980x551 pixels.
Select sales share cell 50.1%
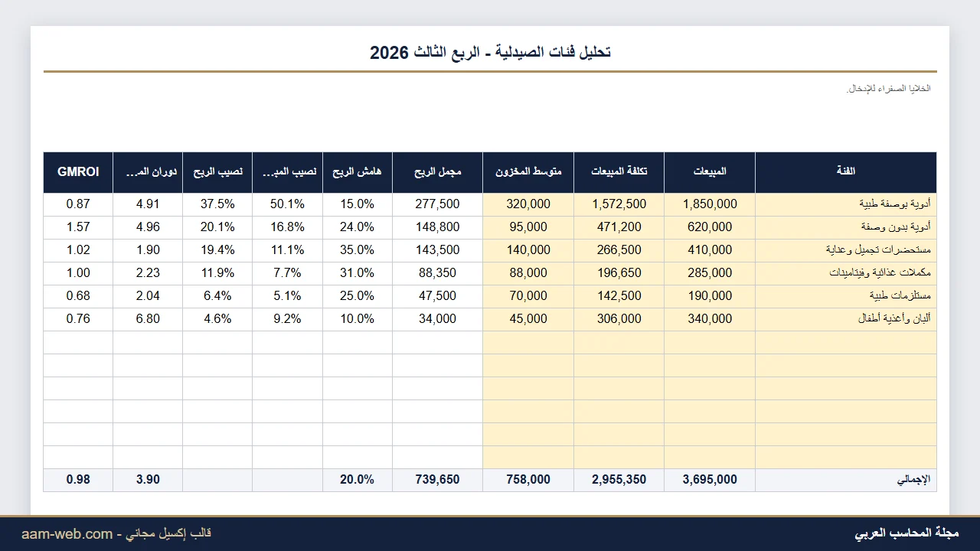tap(287, 204)
